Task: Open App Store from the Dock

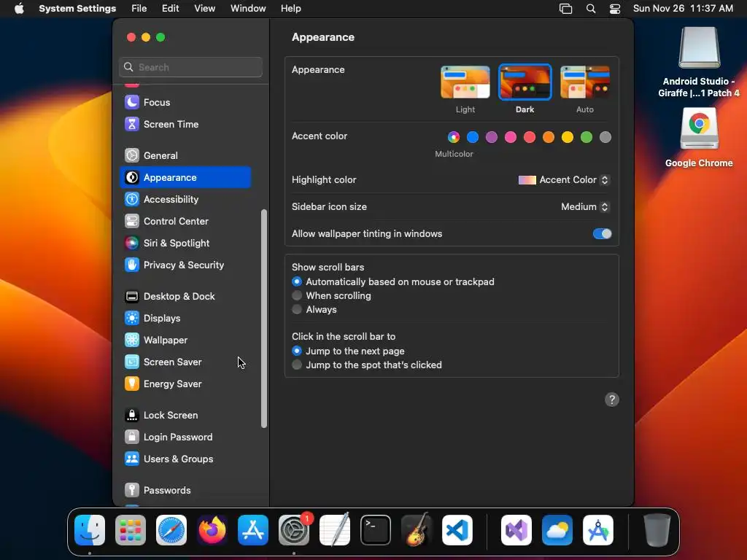Action: 253,530
